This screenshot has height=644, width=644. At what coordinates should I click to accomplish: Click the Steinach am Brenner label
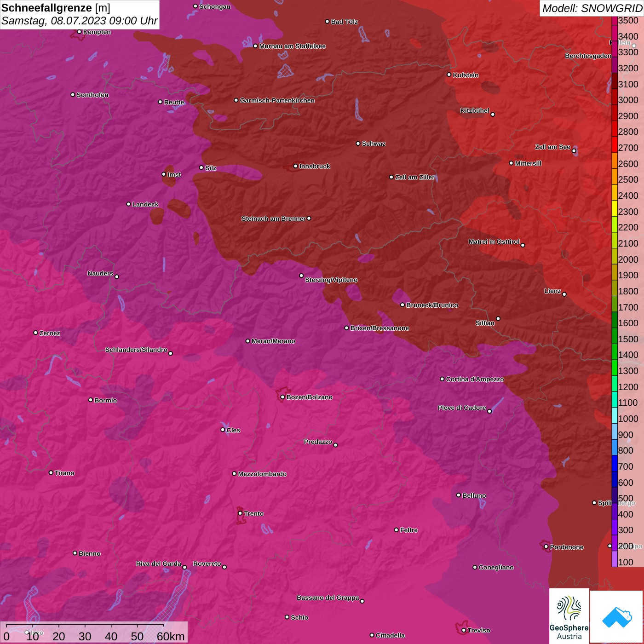click(273, 218)
